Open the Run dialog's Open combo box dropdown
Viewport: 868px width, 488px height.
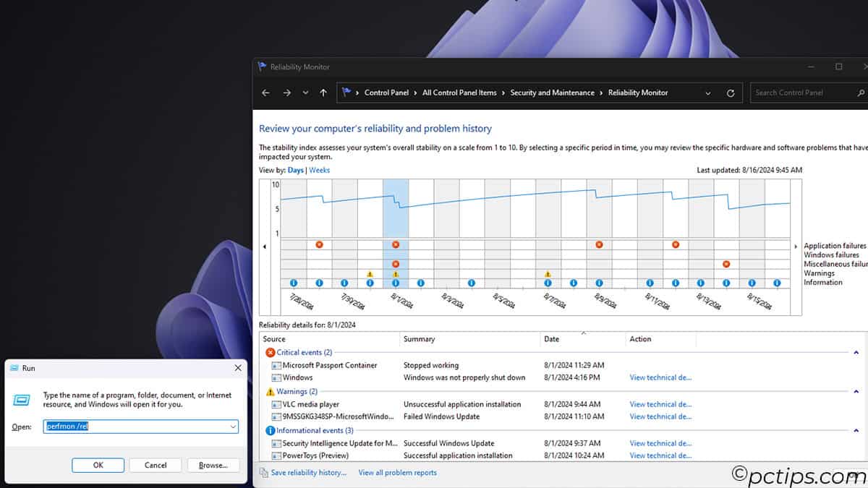point(231,427)
